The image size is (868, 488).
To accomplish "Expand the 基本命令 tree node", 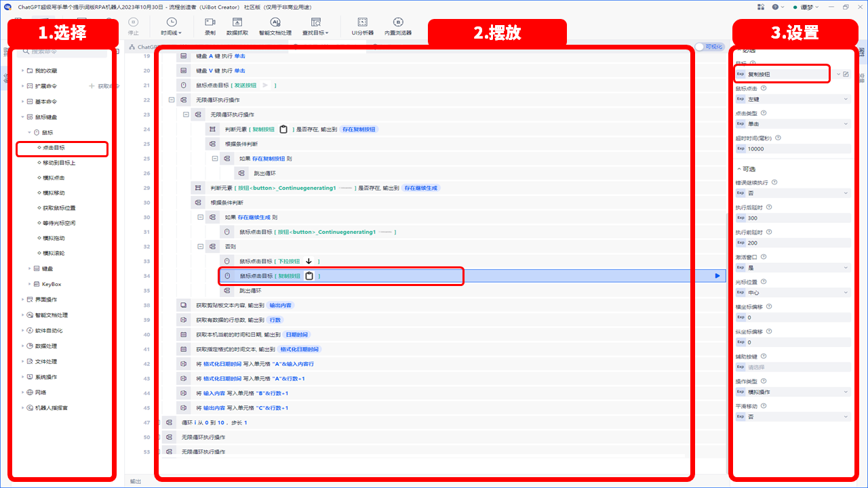I will pos(22,102).
